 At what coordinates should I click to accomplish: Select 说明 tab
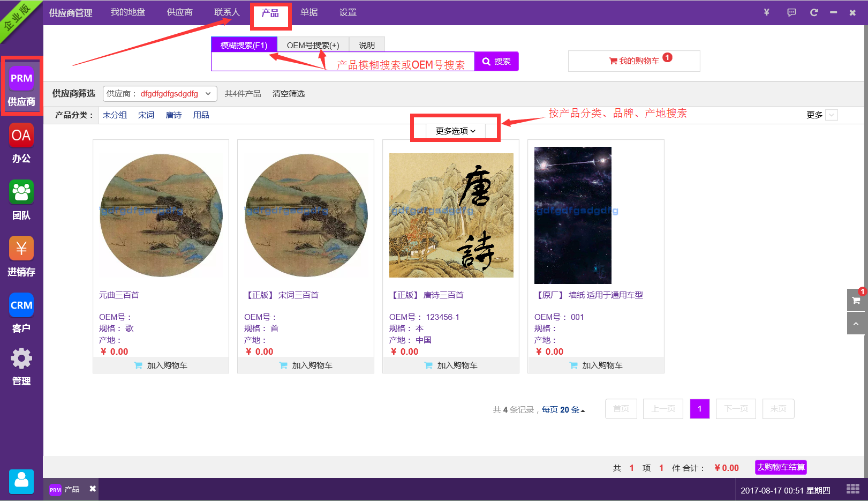(367, 45)
